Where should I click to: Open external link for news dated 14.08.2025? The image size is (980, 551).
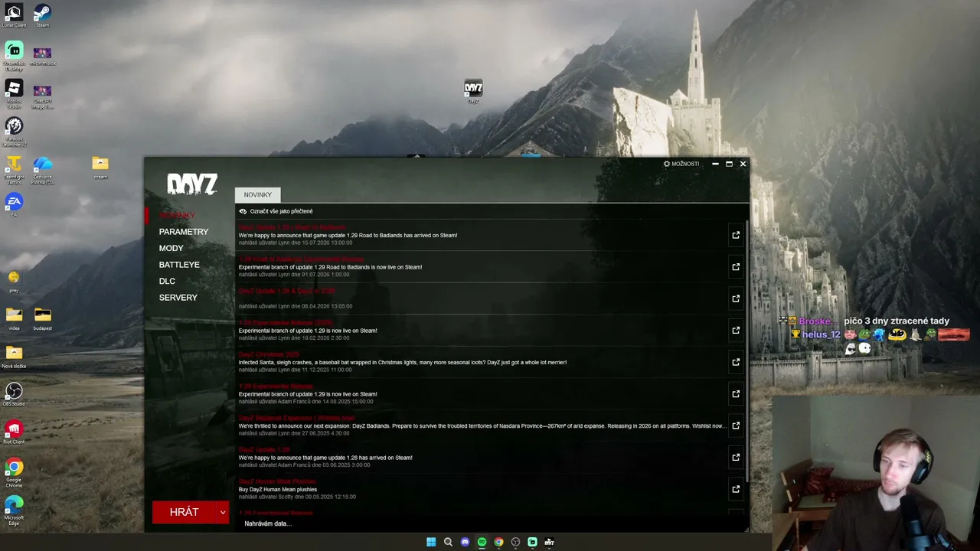(736, 394)
